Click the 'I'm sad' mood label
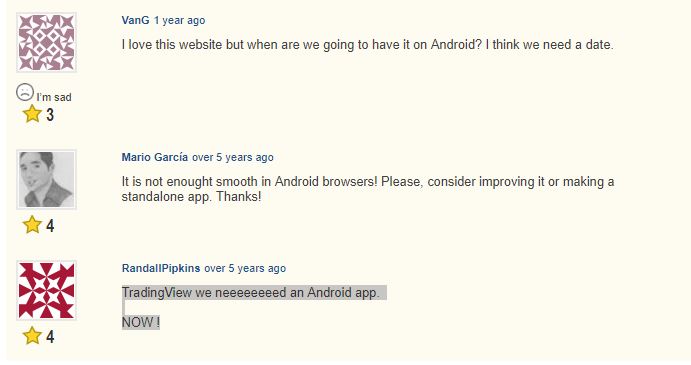This screenshot has width=691, height=365. [54, 97]
